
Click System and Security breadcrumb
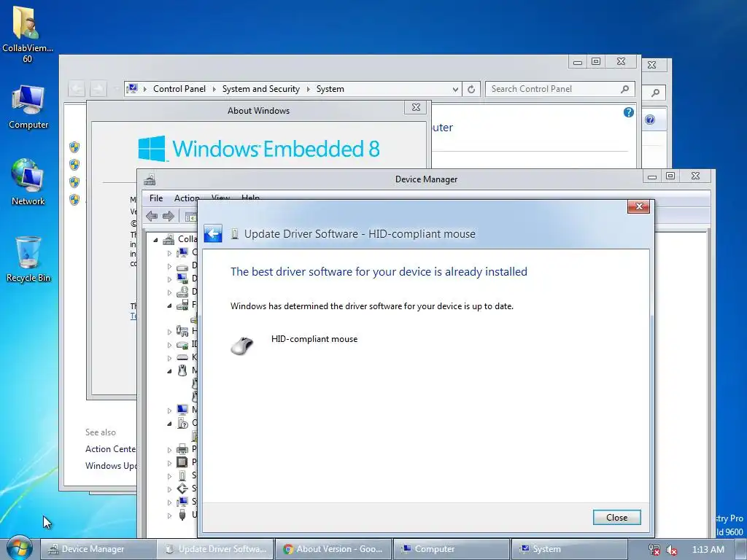click(261, 89)
